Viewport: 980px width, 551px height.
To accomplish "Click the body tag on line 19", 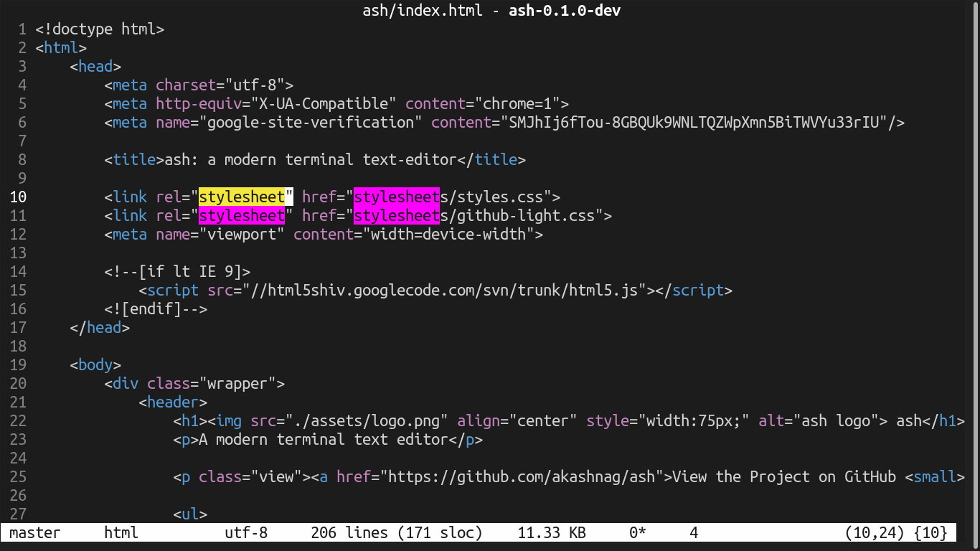I will 95,364.
